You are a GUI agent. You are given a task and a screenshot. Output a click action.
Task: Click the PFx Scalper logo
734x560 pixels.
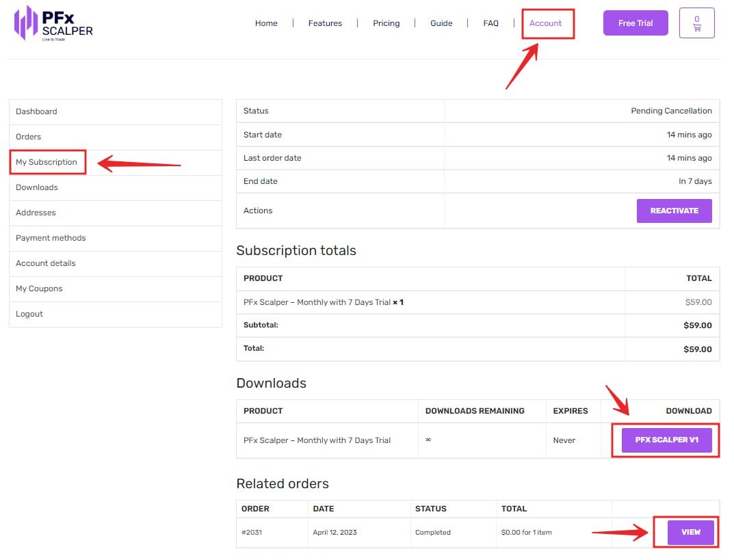pyautogui.click(x=53, y=23)
